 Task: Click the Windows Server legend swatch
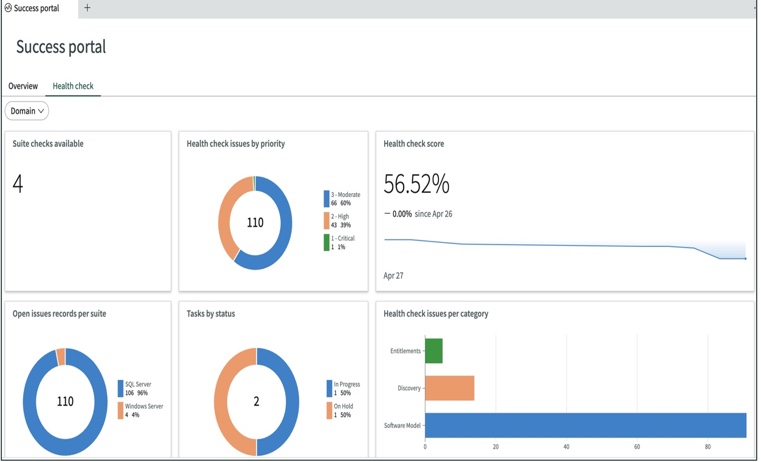[x=121, y=410]
